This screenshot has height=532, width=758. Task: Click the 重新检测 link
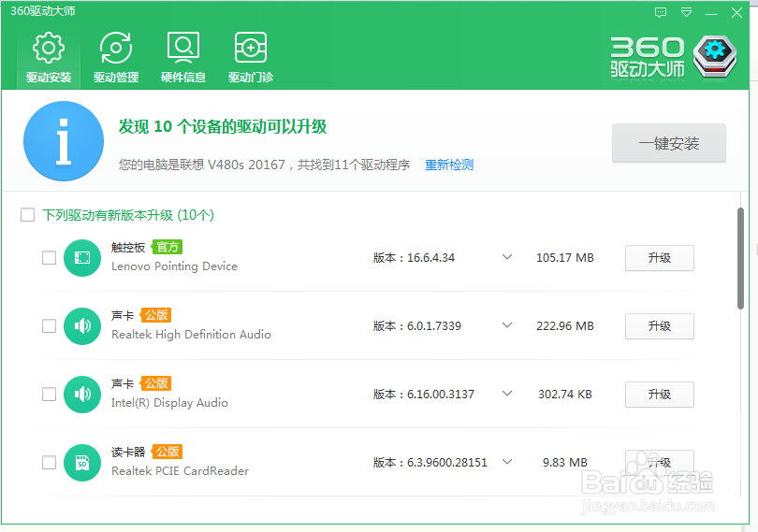pos(449,165)
